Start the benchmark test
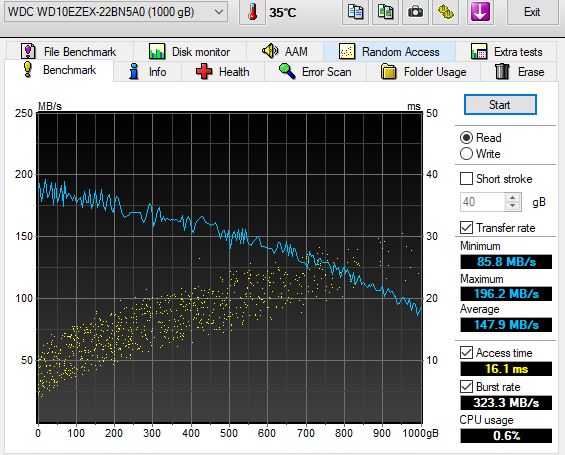 pos(500,105)
